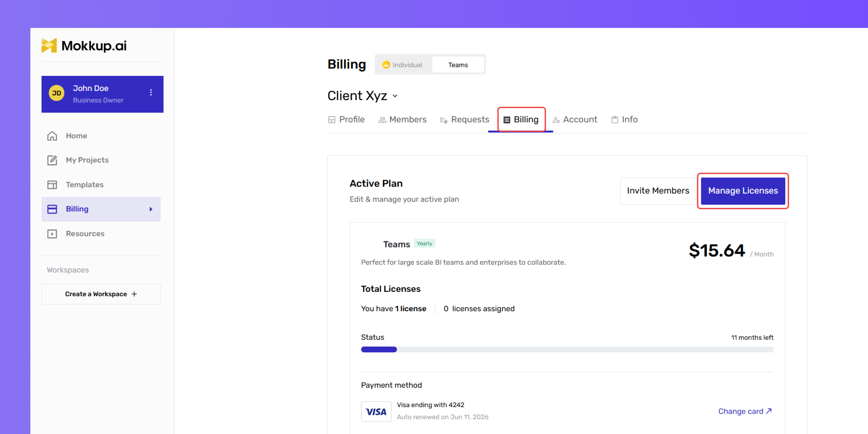Expand the sidebar Billing submenu arrow
The image size is (868, 434).
[151, 209]
